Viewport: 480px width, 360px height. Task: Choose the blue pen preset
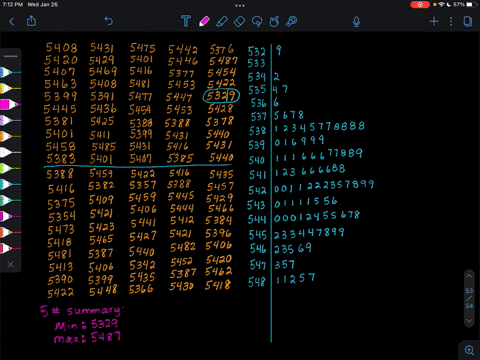click(10, 72)
